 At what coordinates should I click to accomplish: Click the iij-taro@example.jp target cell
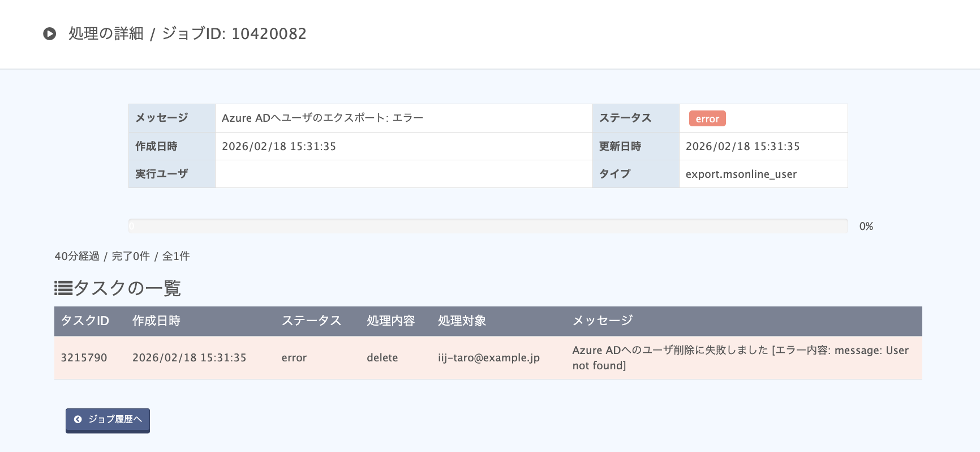pyautogui.click(x=489, y=358)
